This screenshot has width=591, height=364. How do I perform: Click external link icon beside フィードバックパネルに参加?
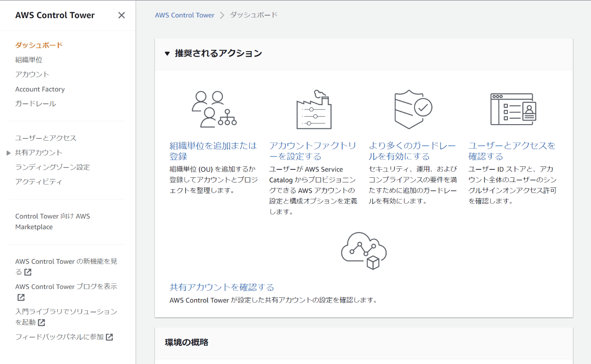pyautogui.click(x=109, y=337)
